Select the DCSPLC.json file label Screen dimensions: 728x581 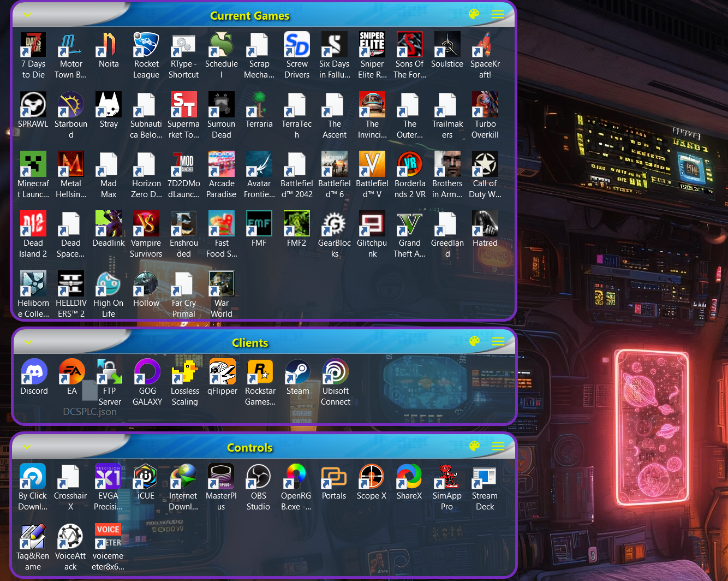pos(90,412)
